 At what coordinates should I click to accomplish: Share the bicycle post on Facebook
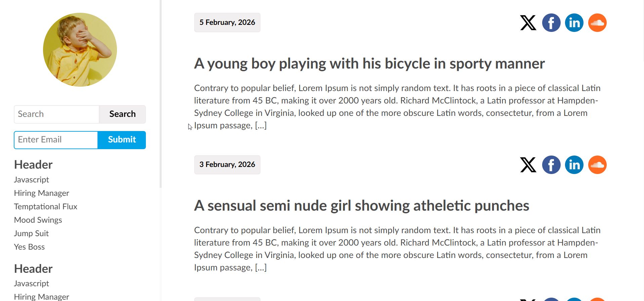pyautogui.click(x=551, y=23)
